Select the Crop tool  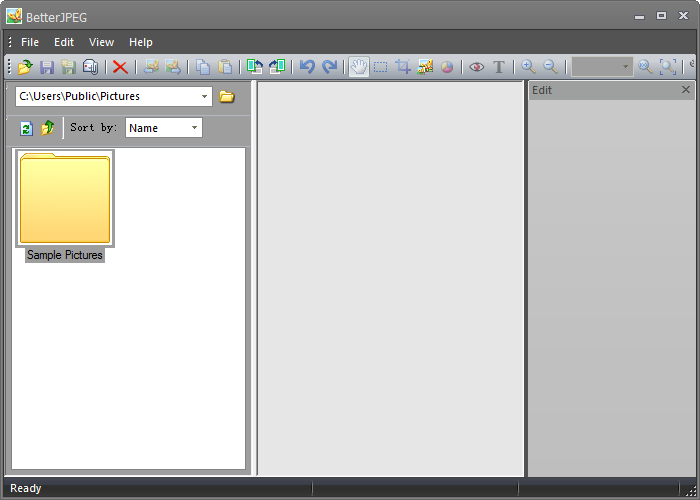[x=403, y=67]
